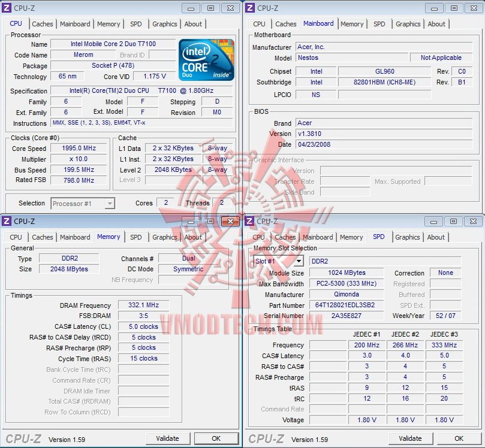Click the Max Bandwidth value PC2-5300 (333 MHz)
Image resolution: width=485 pixels, height=448 pixels.
coord(347,283)
